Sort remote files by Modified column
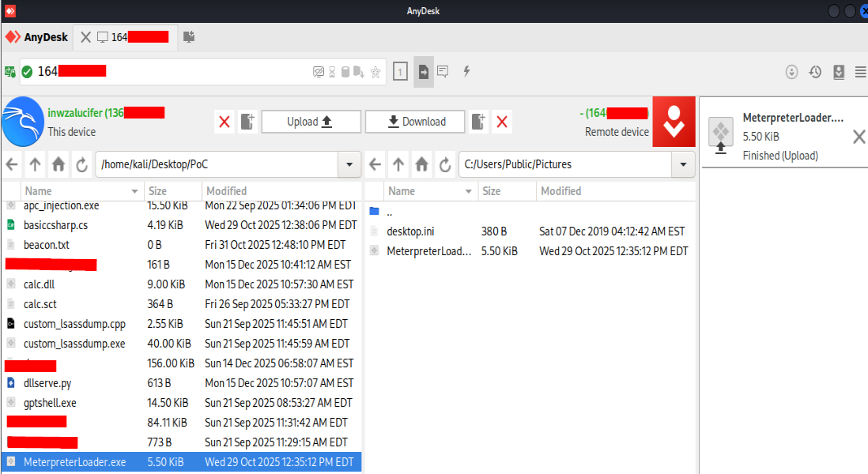 (x=616, y=191)
